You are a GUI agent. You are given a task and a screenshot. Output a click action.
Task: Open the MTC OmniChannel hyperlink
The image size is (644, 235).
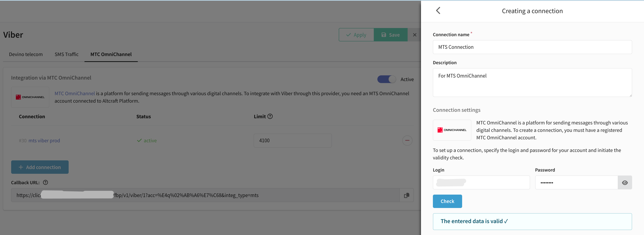pos(75,93)
